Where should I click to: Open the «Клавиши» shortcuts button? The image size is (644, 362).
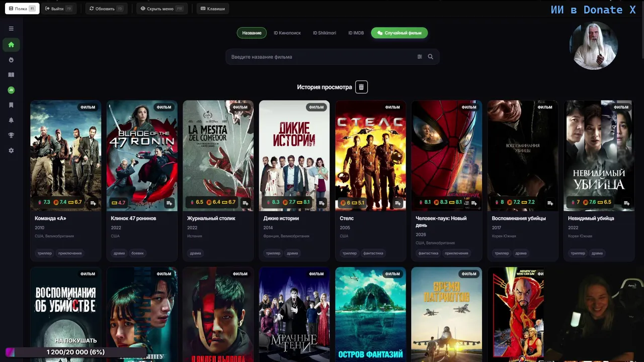213,9
